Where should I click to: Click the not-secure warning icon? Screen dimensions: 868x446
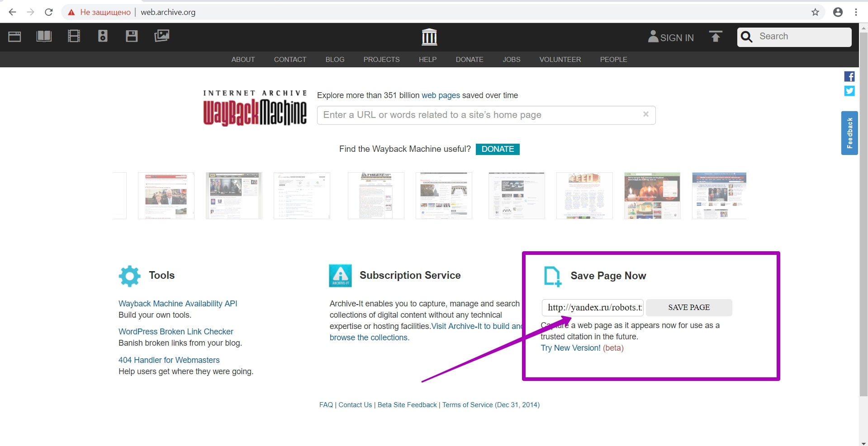click(71, 13)
